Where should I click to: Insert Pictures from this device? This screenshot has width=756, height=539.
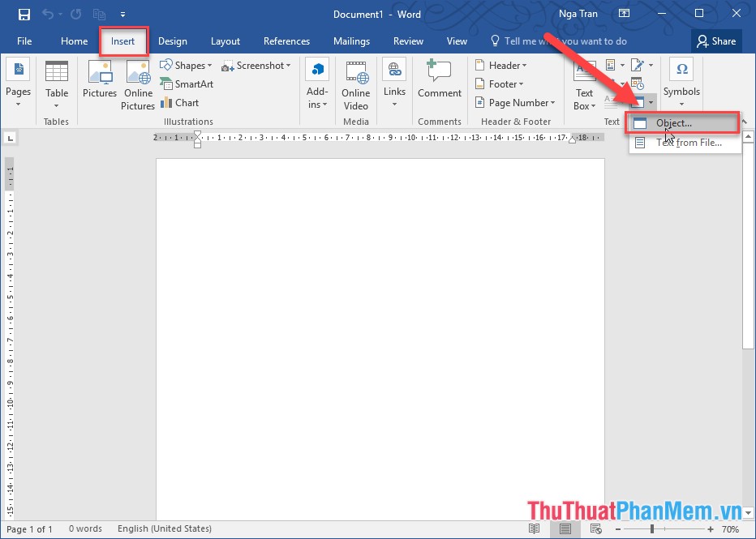(x=100, y=79)
